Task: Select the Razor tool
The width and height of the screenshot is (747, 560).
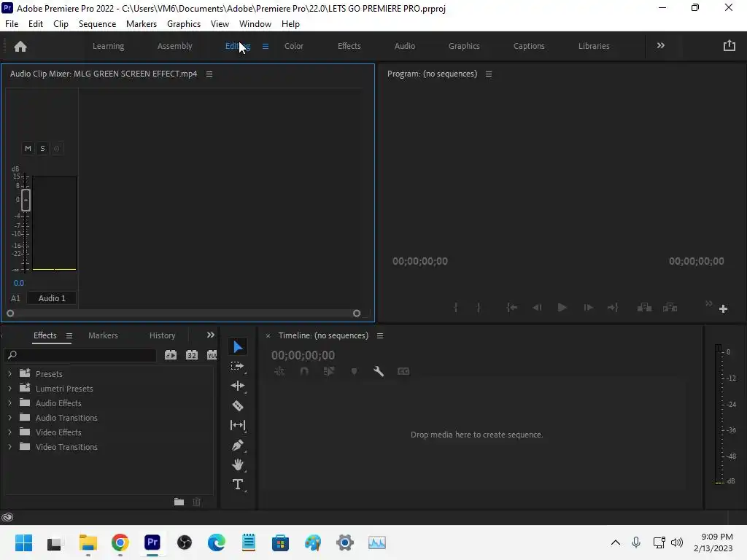Action: (x=238, y=405)
